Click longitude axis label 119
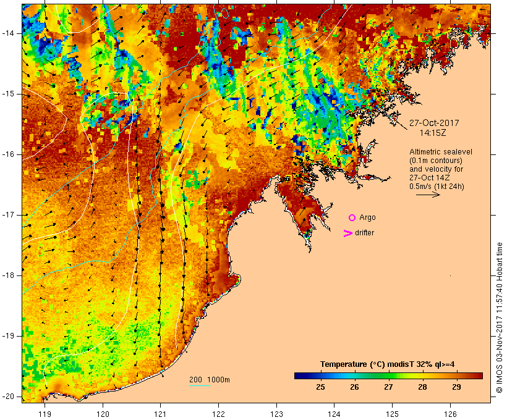 pos(45,414)
